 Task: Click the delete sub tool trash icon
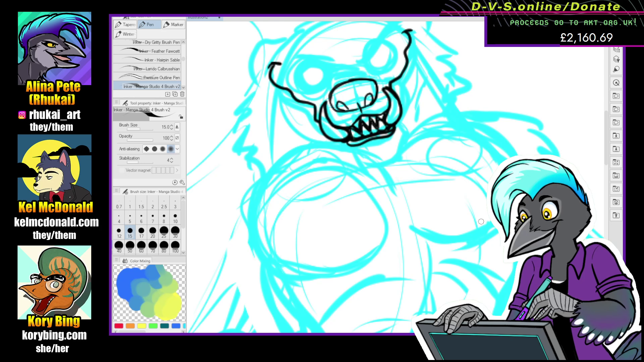click(182, 94)
